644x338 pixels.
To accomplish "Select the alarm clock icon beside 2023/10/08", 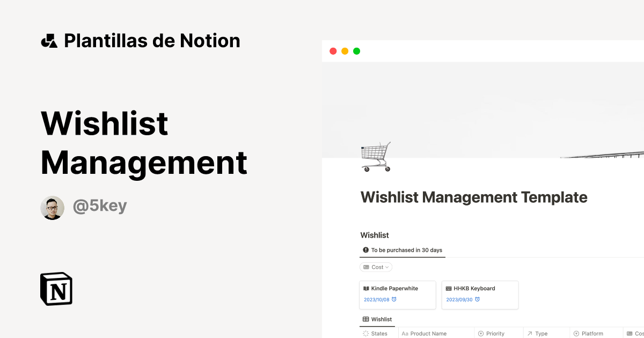I will point(394,299).
